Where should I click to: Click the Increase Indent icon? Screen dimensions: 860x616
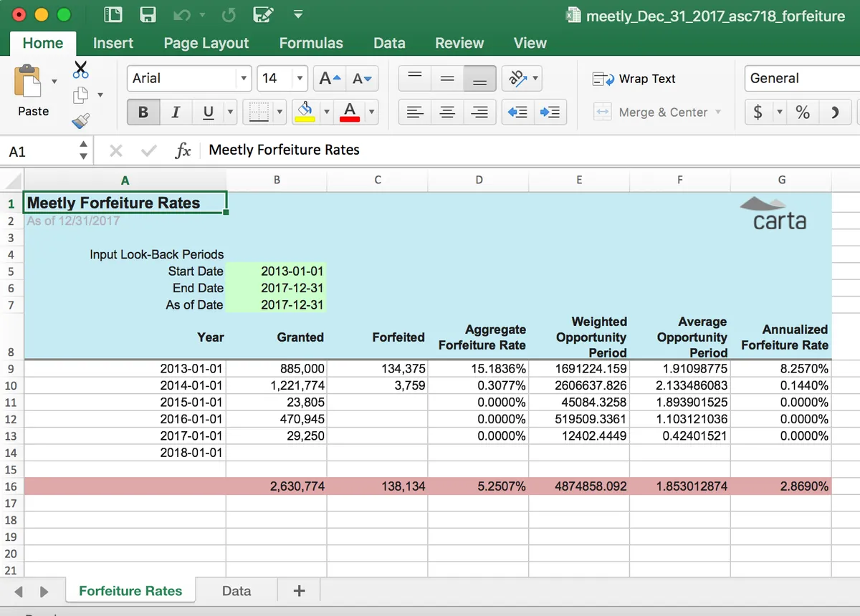point(549,112)
